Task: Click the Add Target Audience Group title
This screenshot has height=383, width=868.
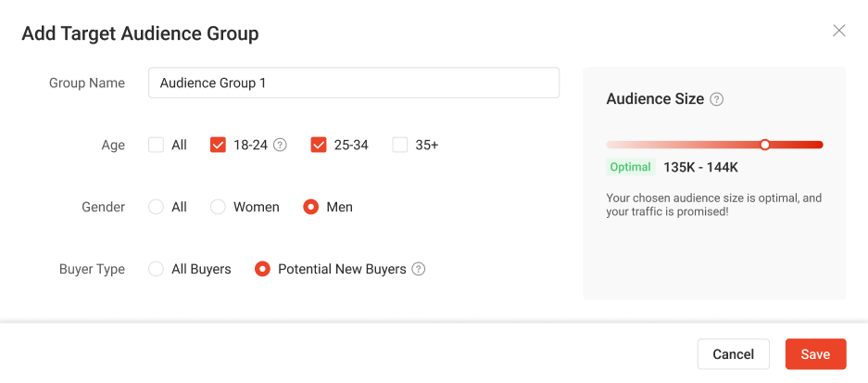Action: click(x=140, y=34)
